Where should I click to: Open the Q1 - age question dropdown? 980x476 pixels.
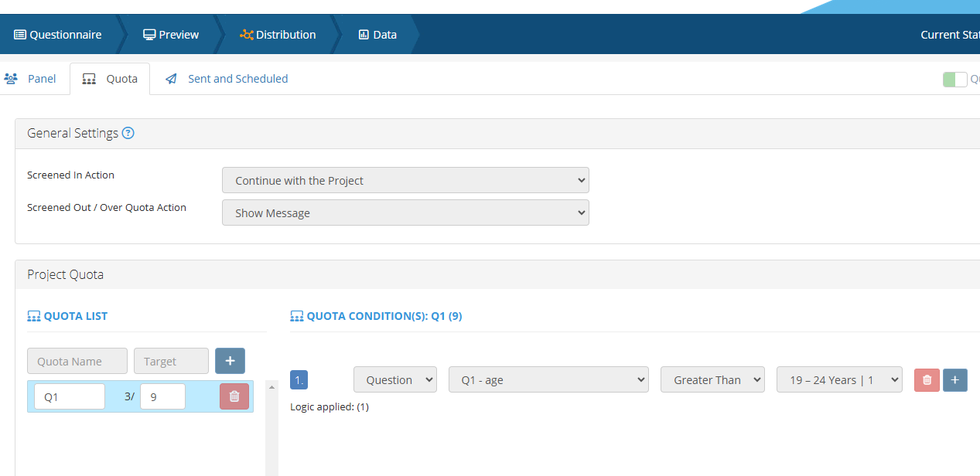coord(548,380)
